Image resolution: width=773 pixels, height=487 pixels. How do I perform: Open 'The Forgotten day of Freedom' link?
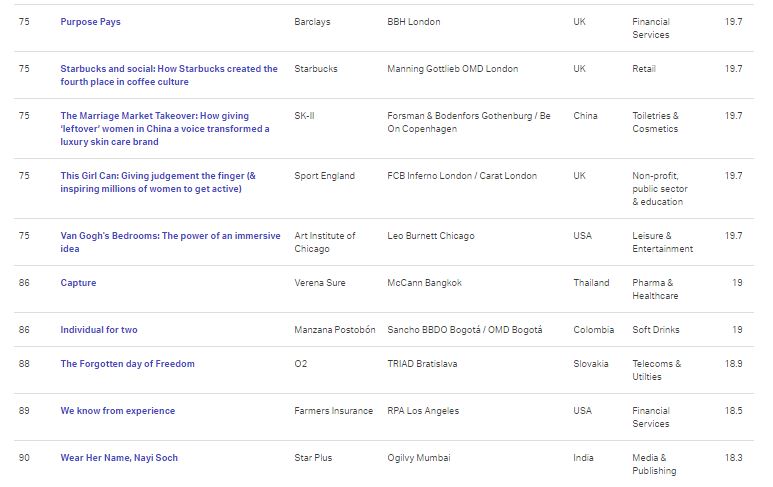(127, 363)
